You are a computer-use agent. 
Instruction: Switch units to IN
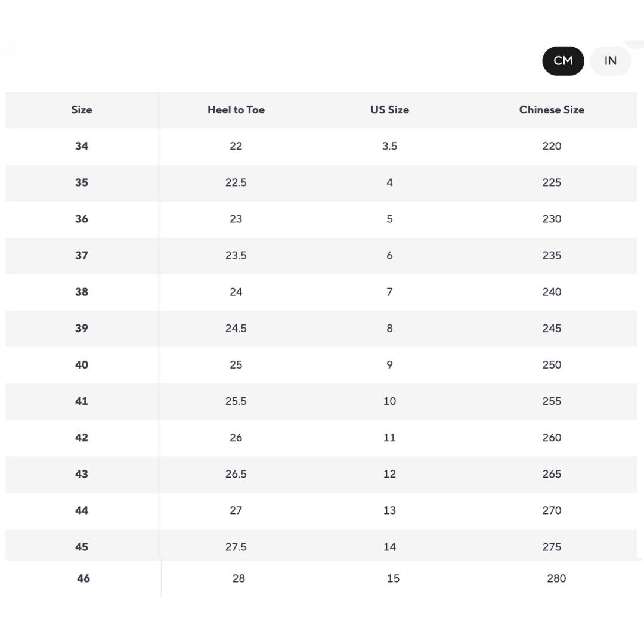[610, 61]
